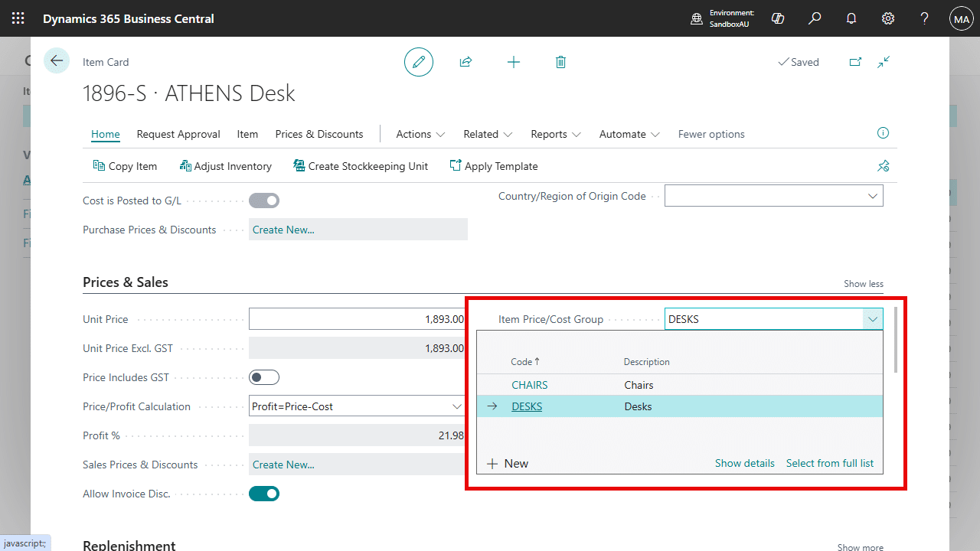
Task: Click Show details in lookup
Action: pos(745,463)
